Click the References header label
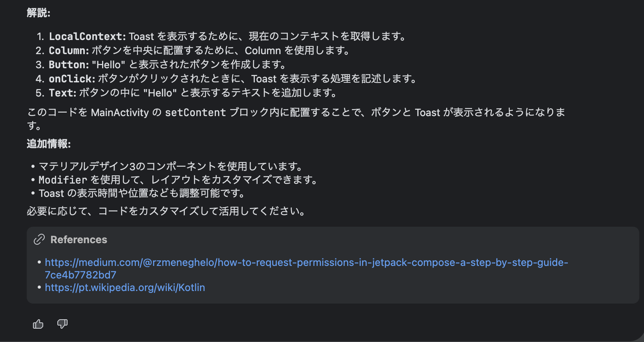This screenshot has width=644, height=342. (x=79, y=240)
